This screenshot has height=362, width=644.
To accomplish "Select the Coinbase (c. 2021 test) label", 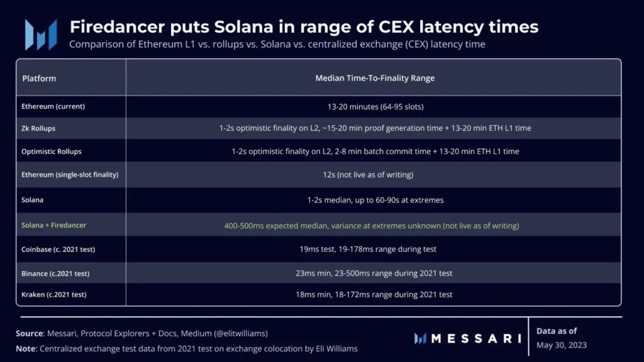I will pos(57,249).
